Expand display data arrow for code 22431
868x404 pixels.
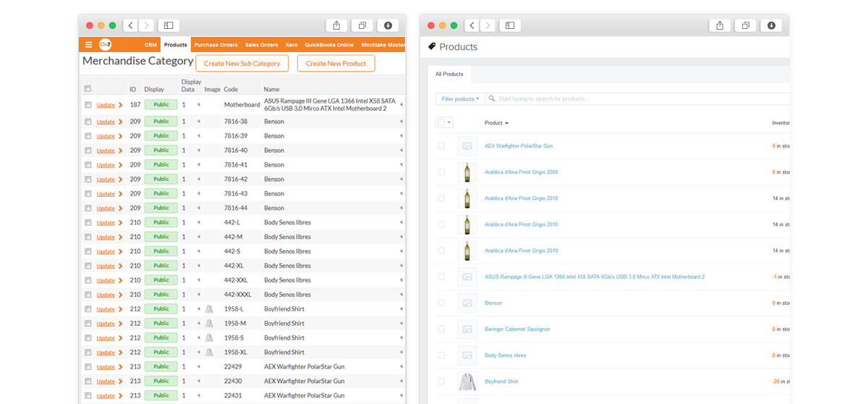pyautogui.click(x=198, y=395)
